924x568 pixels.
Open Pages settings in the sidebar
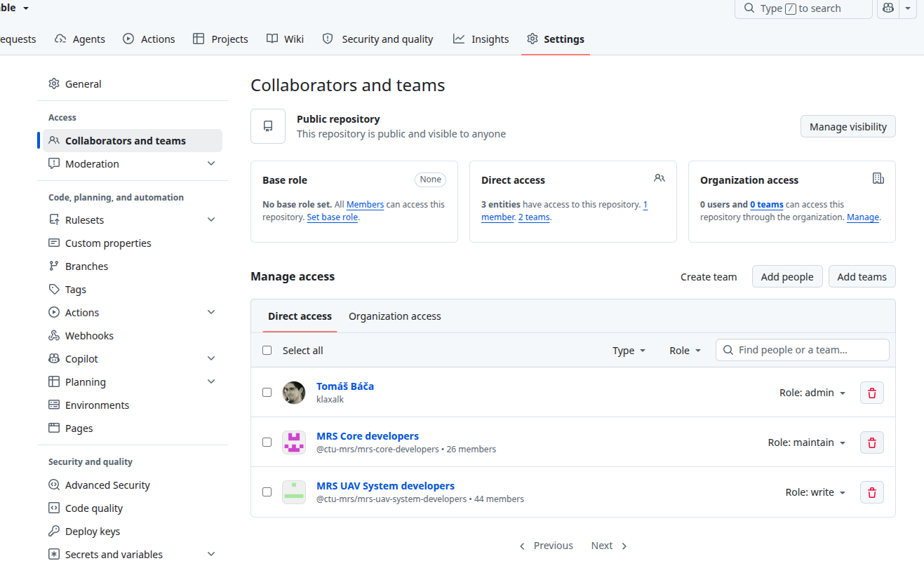(x=133, y=428)
